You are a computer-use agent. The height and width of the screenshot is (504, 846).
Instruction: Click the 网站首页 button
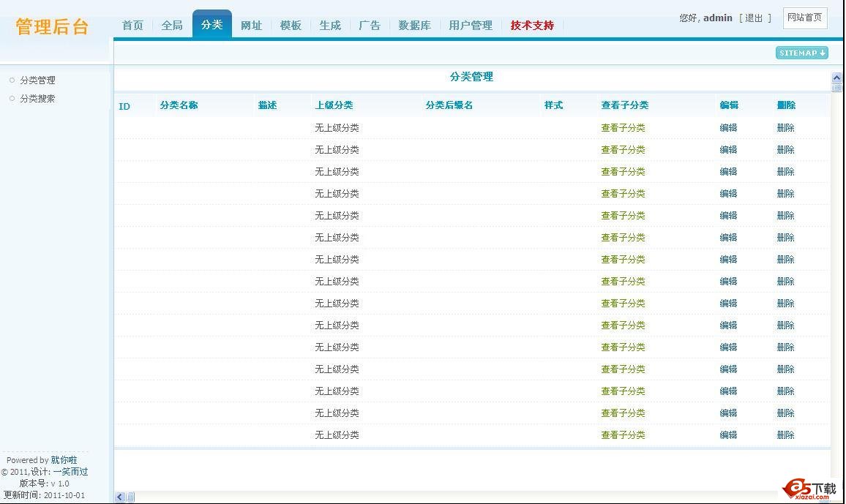pos(804,18)
